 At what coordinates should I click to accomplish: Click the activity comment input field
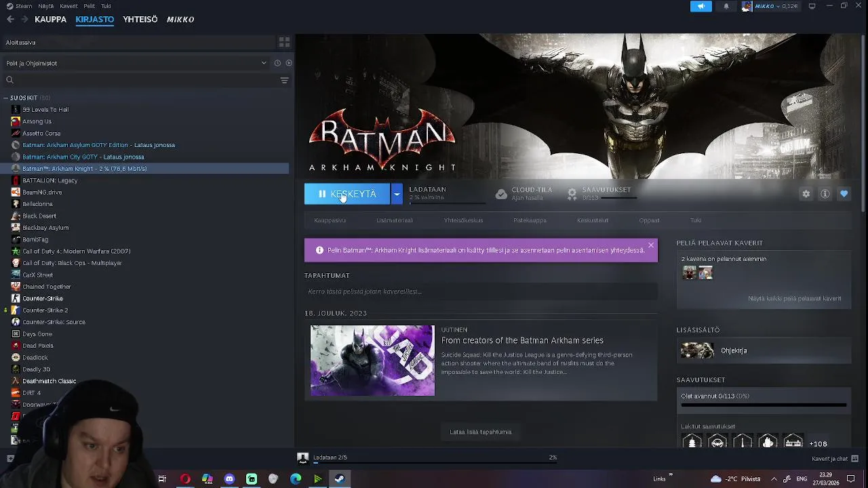pos(481,291)
